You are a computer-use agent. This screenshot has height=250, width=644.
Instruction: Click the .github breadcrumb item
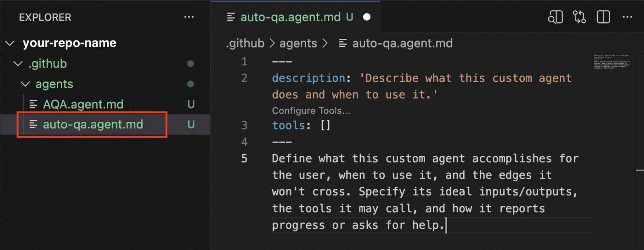point(245,43)
